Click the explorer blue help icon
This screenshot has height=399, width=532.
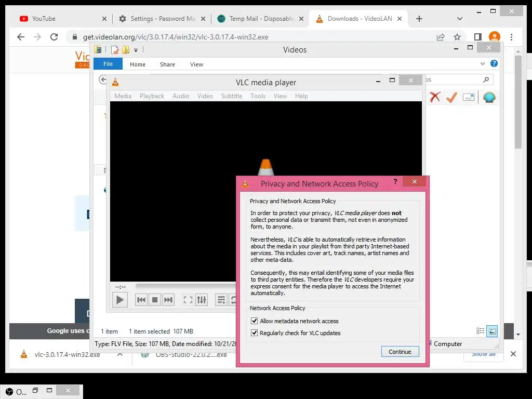point(494,63)
